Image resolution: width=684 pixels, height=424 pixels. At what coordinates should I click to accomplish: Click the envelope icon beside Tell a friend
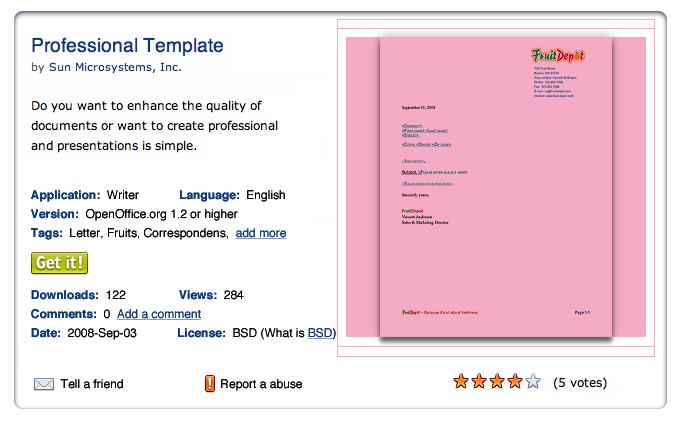44,384
